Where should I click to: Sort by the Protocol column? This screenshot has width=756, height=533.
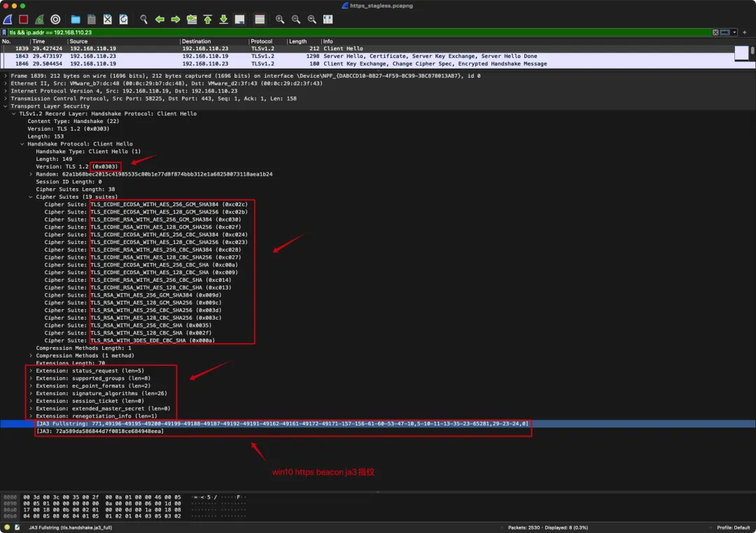(x=267, y=41)
